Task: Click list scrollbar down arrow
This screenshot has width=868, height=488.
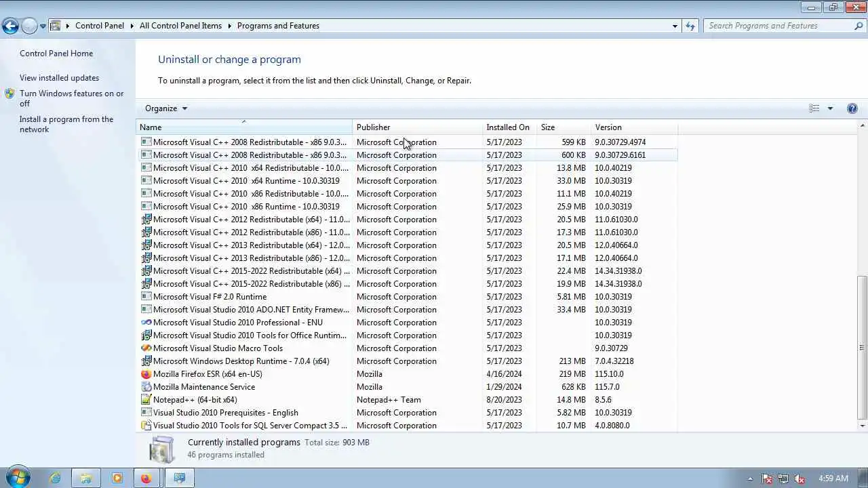Action: coord(863,426)
